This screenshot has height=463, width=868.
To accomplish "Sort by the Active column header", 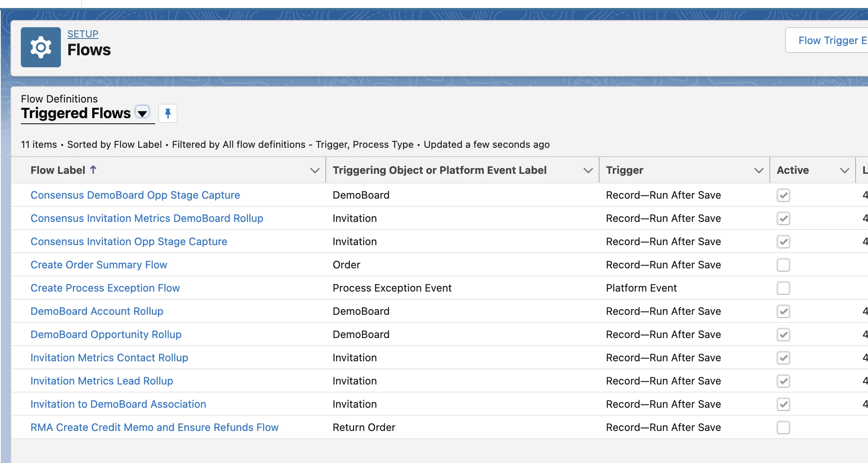I will (x=792, y=170).
